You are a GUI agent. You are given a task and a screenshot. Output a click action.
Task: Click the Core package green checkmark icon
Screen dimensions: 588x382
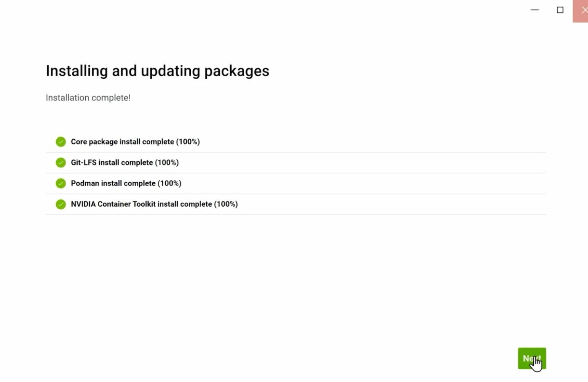coord(60,141)
